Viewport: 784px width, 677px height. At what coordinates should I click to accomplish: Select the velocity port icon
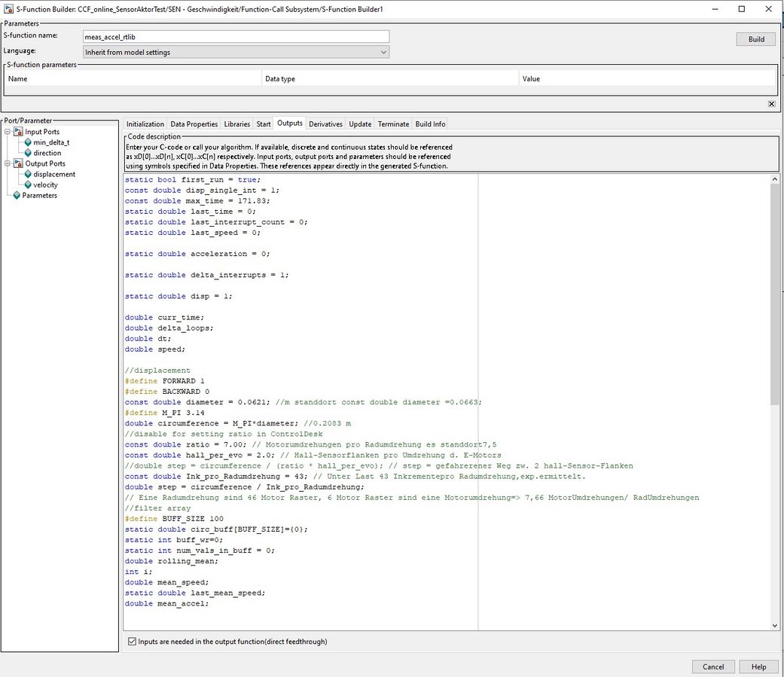[x=28, y=184]
